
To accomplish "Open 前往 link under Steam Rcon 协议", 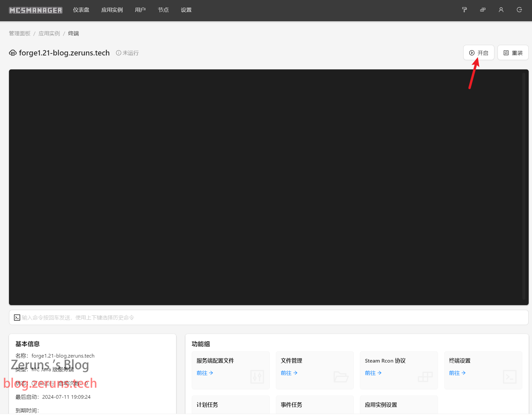I will click(x=373, y=373).
